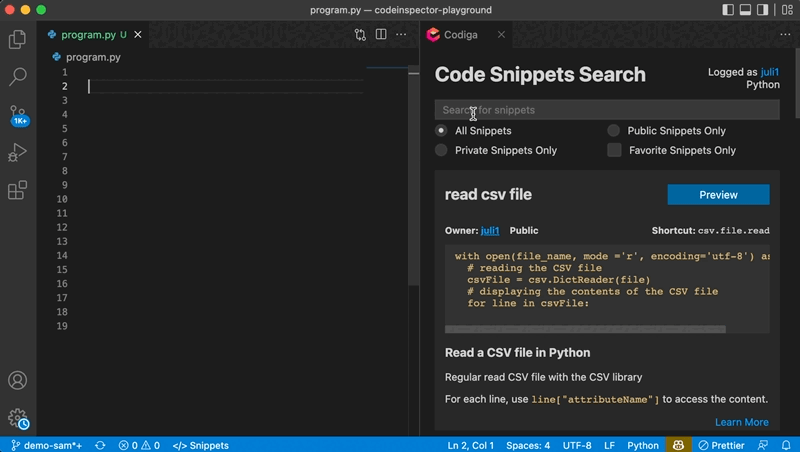Open the Python language mode selector

[643, 445]
